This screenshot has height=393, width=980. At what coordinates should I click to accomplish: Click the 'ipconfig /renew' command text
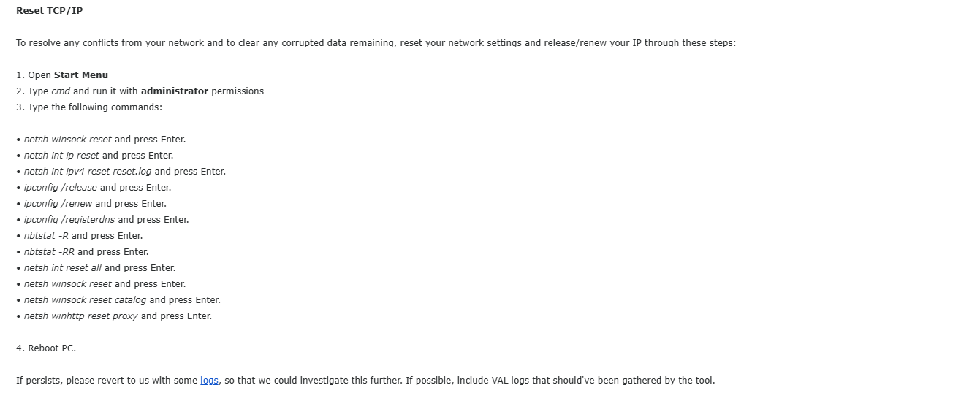(58, 204)
